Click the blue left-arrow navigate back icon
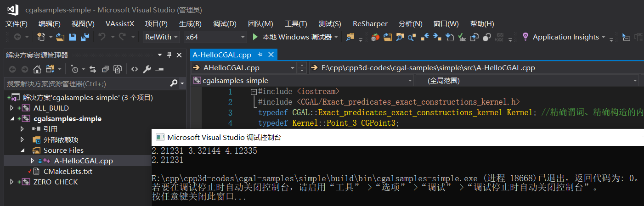Screen dimensions: 644x206 click(x=425, y=37)
